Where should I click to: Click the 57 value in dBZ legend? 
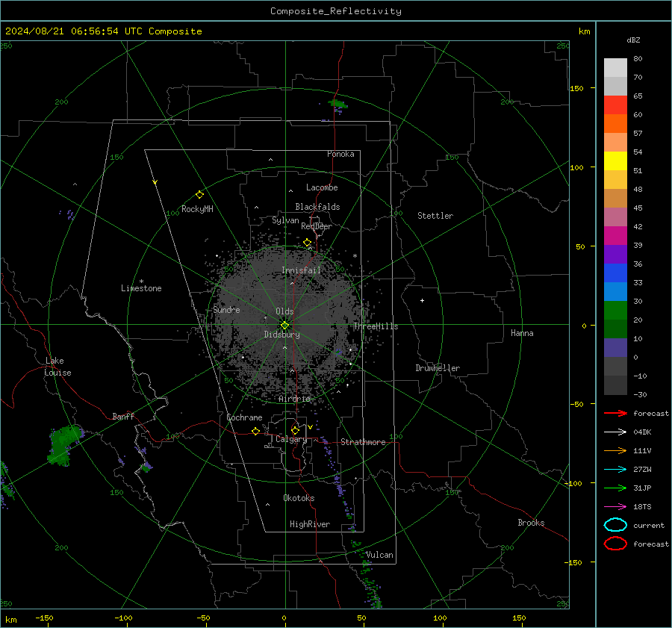(x=638, y=134)
